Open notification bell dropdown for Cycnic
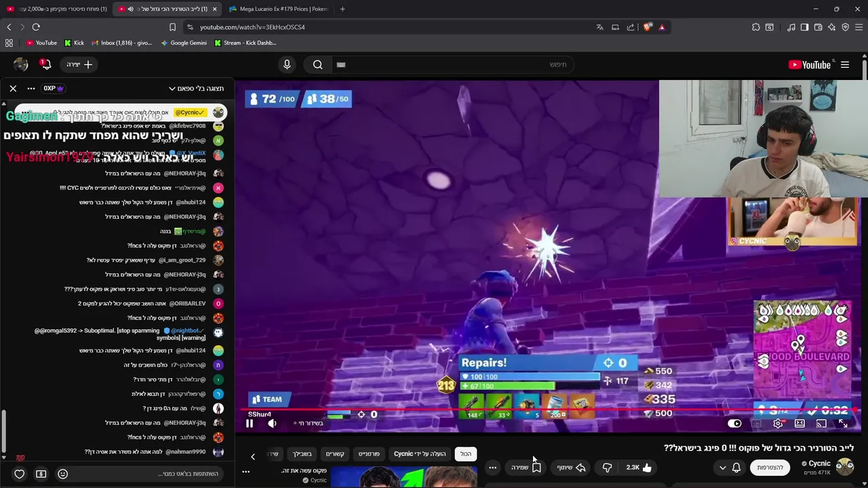 point(730,467)
